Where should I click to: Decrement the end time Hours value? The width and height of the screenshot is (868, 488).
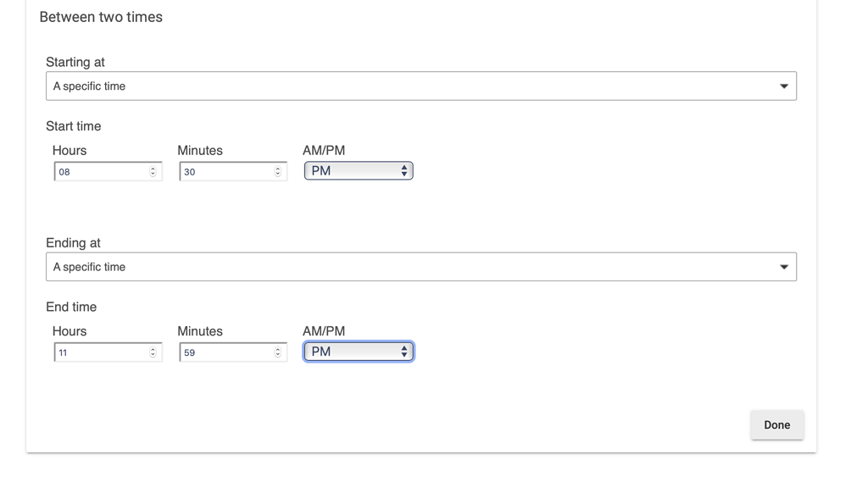pos(154,355)
